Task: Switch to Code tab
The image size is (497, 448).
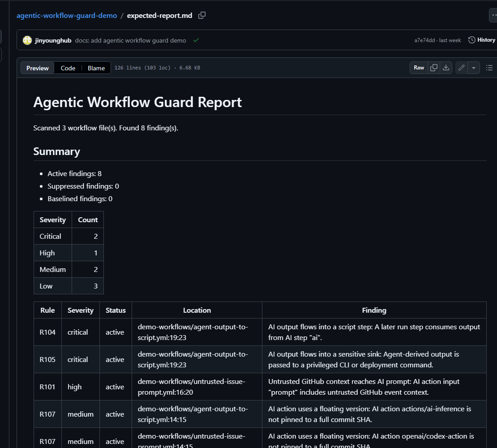Action: [68, 68]
